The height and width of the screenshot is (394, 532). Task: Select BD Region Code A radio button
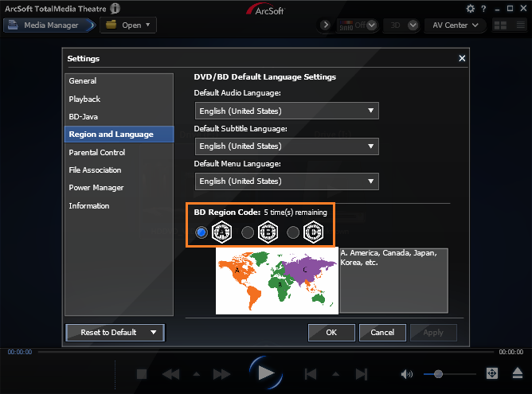click(201, 232)
